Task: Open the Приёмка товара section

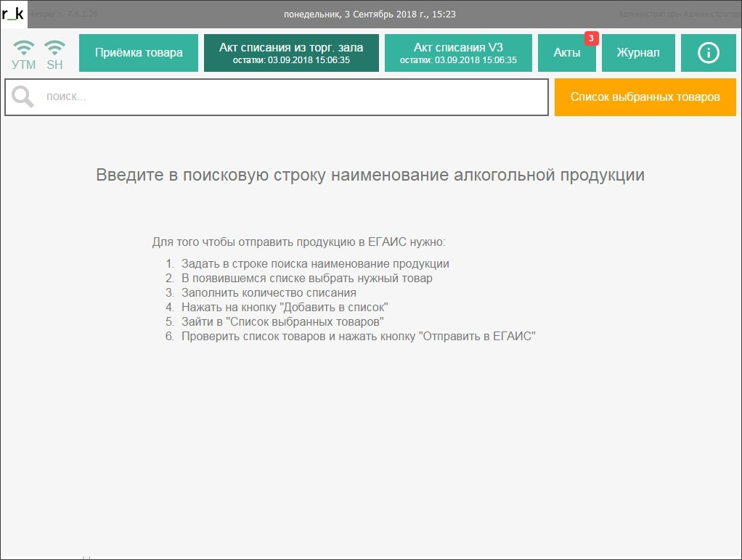Action: tap(139, 53)
